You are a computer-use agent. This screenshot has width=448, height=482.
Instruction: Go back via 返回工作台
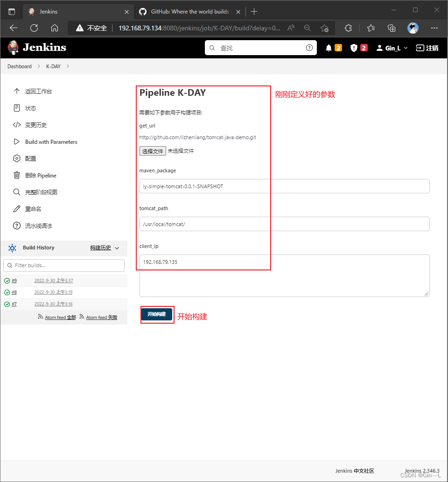pyautogui.click(x=38, y=91)
